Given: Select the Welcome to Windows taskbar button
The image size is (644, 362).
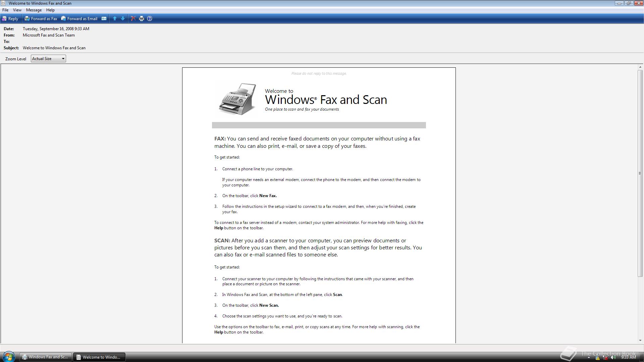Looking at the screenshot, I should [x=99, y=357].
